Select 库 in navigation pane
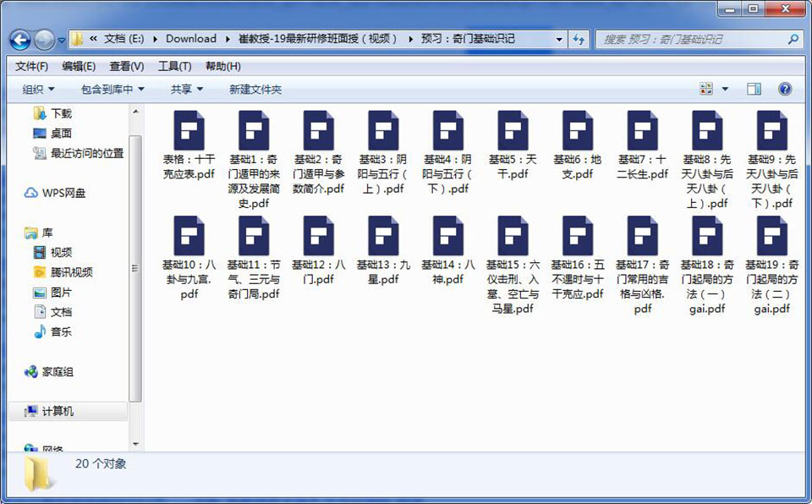The height and width of the screenshot is (504, 812). (x=39, y=233)
